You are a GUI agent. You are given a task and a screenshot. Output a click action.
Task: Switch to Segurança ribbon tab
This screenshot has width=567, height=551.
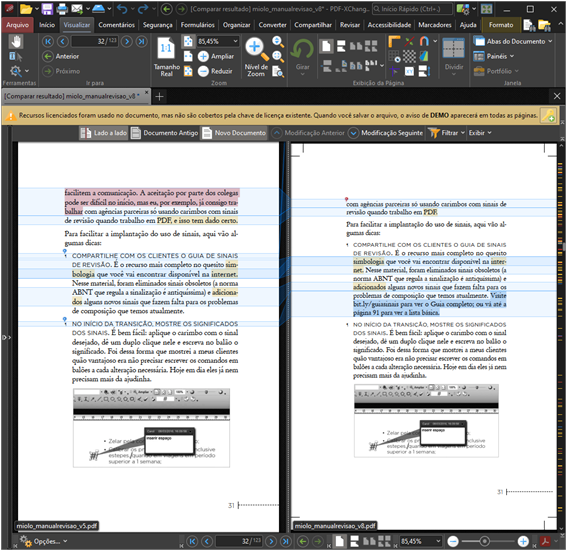[158, 25]
